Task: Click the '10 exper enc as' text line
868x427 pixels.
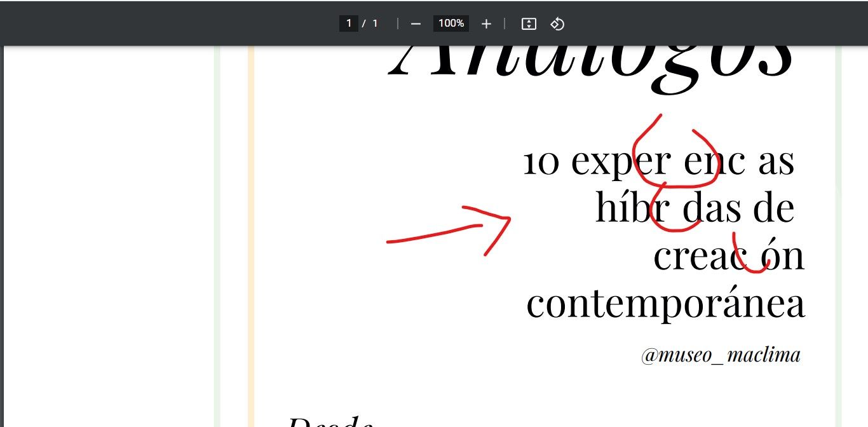Action: pos(658,161)
